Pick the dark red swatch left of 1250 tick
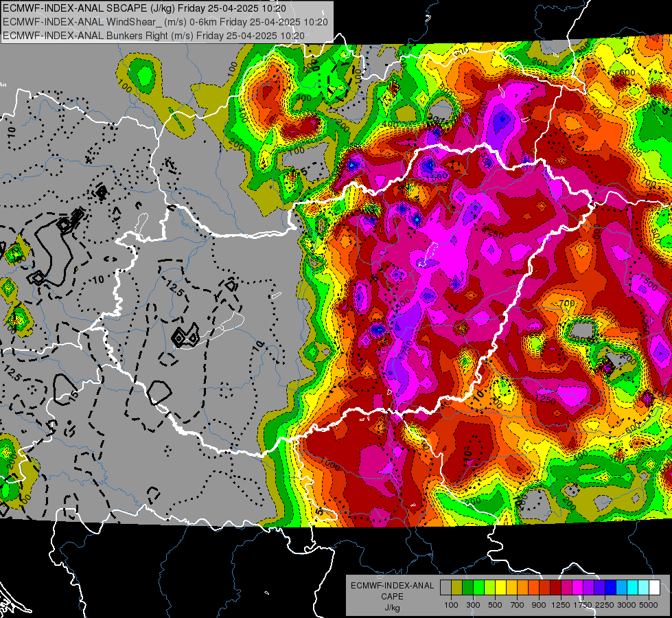This screenshot has height=618, width=672. 556,588
